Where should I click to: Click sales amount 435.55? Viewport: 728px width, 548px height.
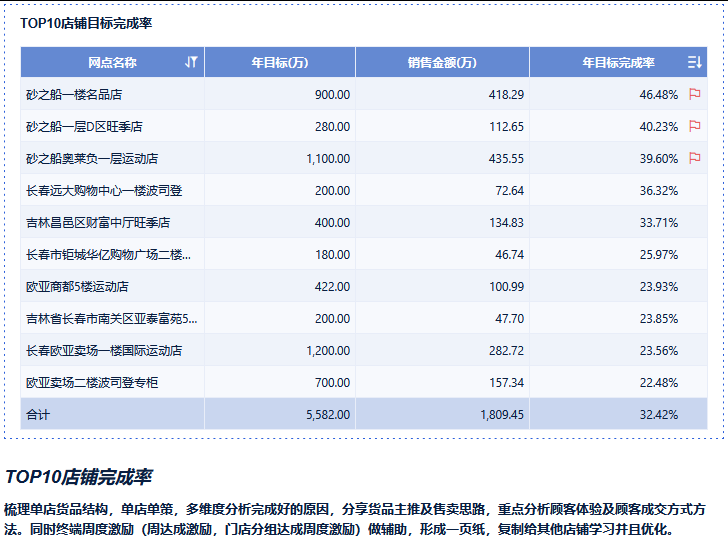506,159
